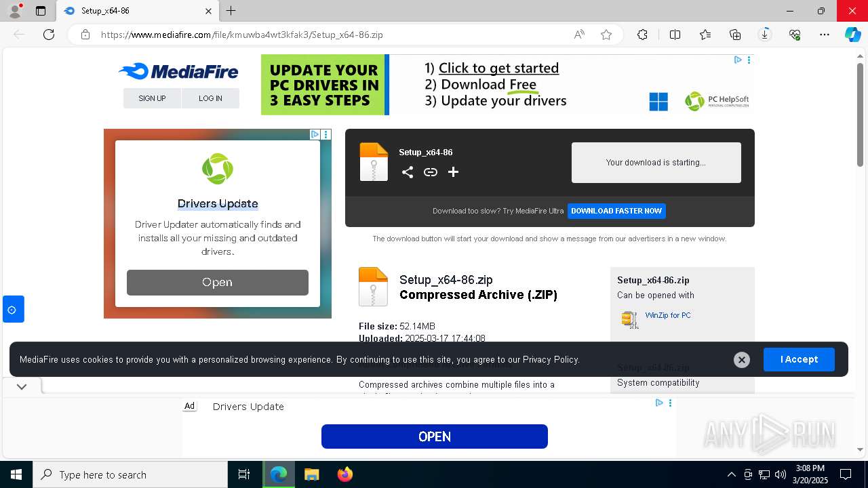Image resolution: width=868 pixels, height=488 pixels.
Task: Open the Favorites list
Action: point(705,35)
